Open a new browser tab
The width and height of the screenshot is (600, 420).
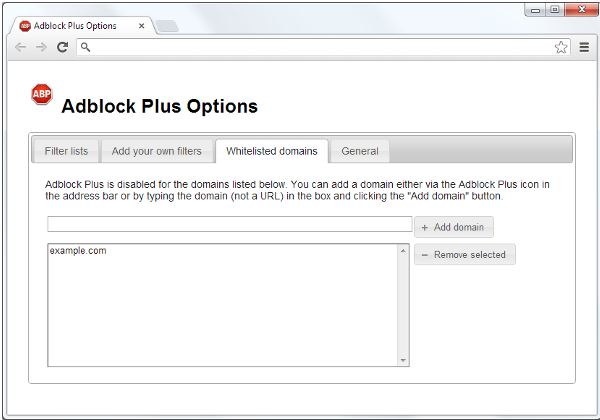click(167, 27)
